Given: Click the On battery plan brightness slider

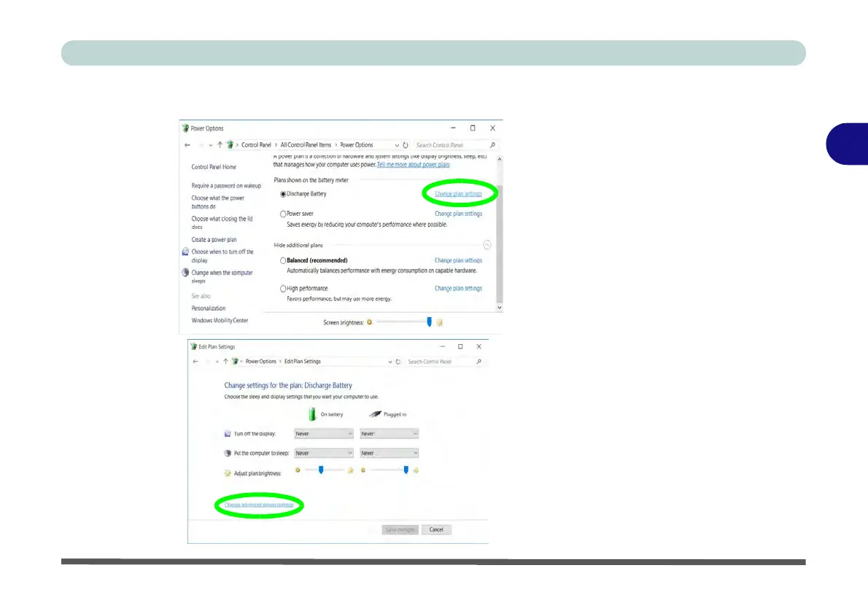Looking at the screenshot, I should click(x=321, y=470).
